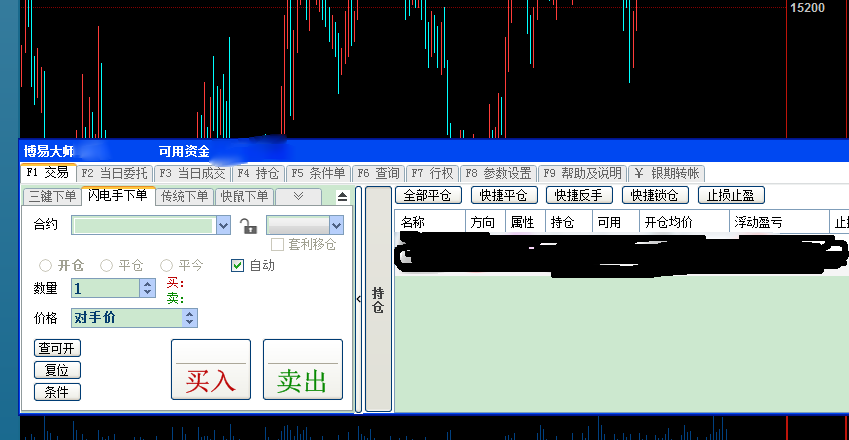This screenshot has height=440, width=849.
Task: Click the 止损止盈 button
Action: 731,195
